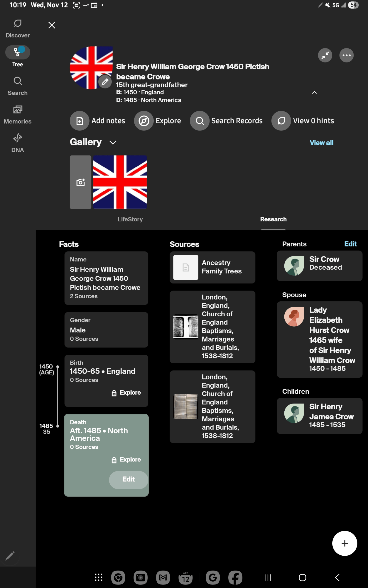Collapse the person header with the chevron
The image size is (368, 588).
314,93
